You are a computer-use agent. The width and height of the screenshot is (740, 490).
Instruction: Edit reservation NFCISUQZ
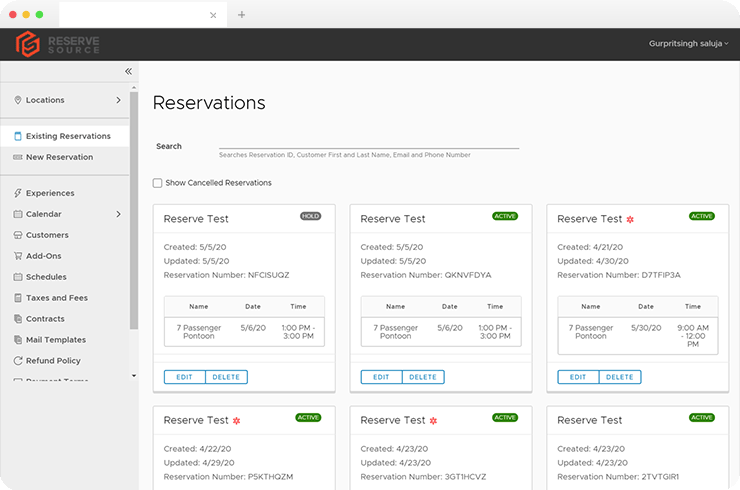[185, 377]
